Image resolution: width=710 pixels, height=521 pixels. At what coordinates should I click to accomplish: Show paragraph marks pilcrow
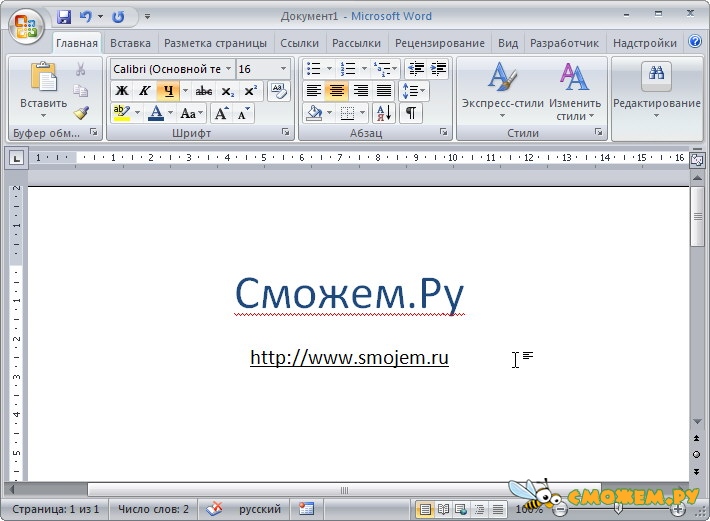coord(411,113)
